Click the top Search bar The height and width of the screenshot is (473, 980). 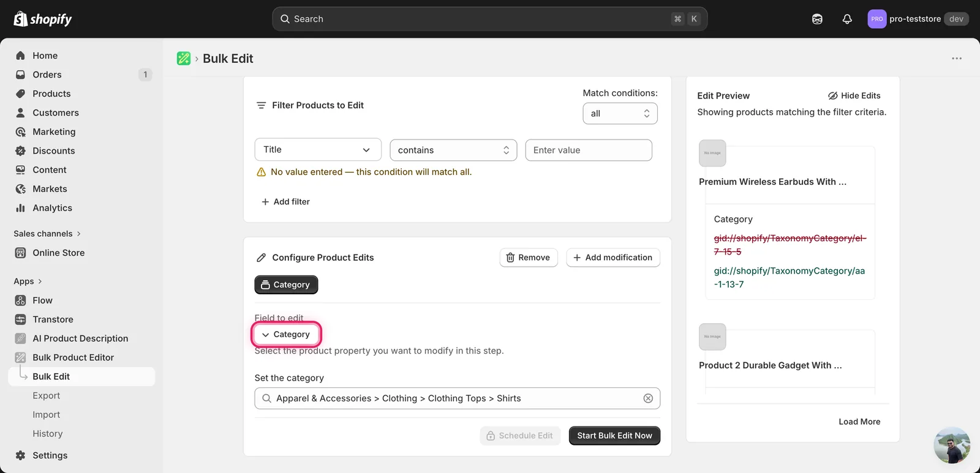[489, 19]
